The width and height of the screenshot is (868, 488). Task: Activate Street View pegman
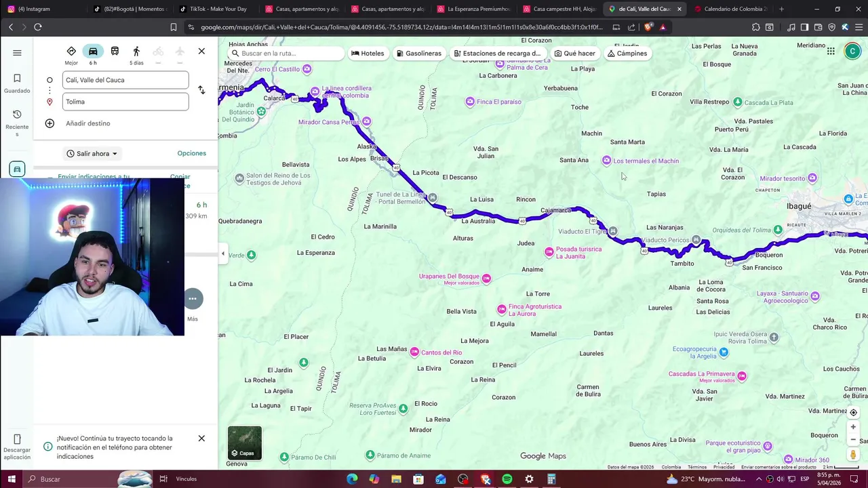pos(853,455)
